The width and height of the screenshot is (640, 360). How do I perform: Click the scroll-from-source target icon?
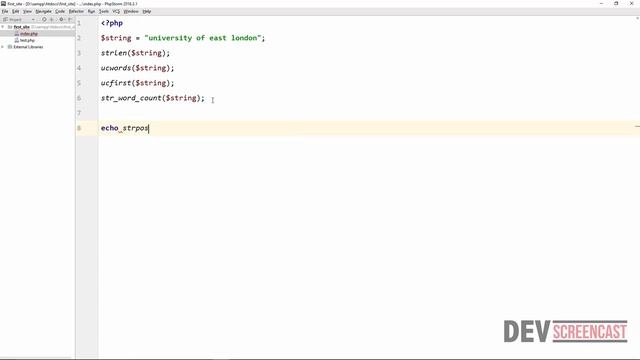(44, 19)
